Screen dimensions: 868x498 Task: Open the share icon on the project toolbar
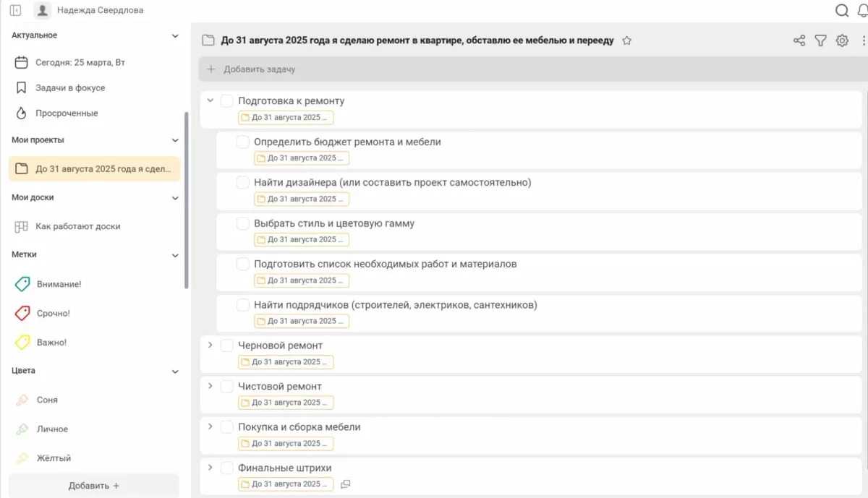click(799, 40)
